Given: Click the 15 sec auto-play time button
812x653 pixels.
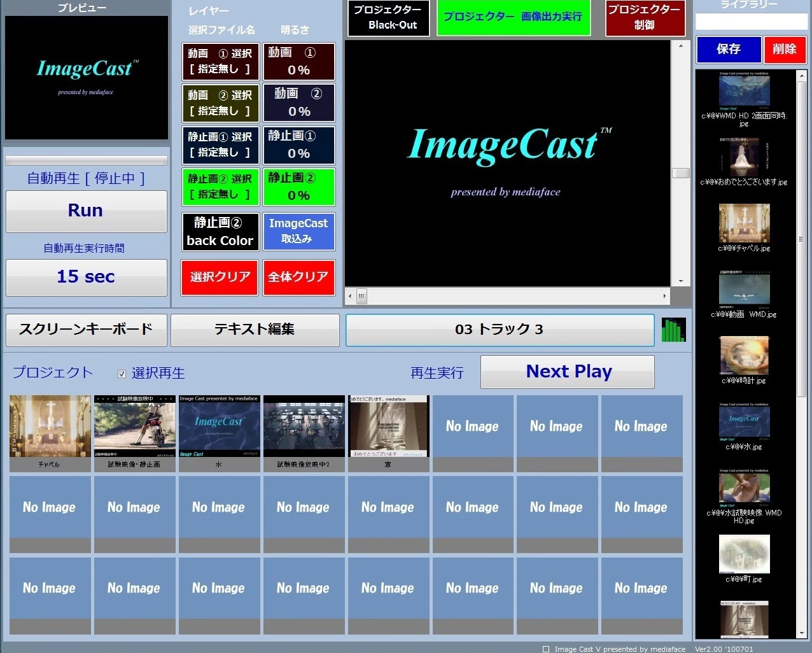Looking at the screenshot, I should pyautogui.click(x=87, y=277).
